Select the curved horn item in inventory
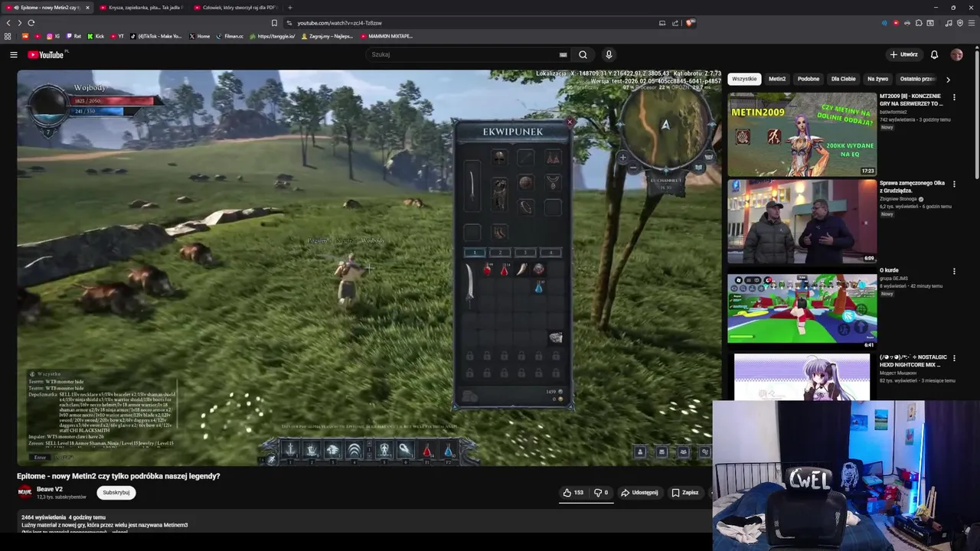This screenshot has width=980, height=551. click(522, 269)
